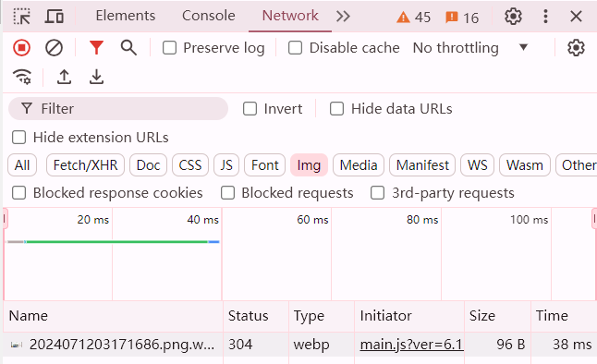This screenshot has width=597, height=364.
Task: Sort by the Initiator column header
Action: pos(409,316)
